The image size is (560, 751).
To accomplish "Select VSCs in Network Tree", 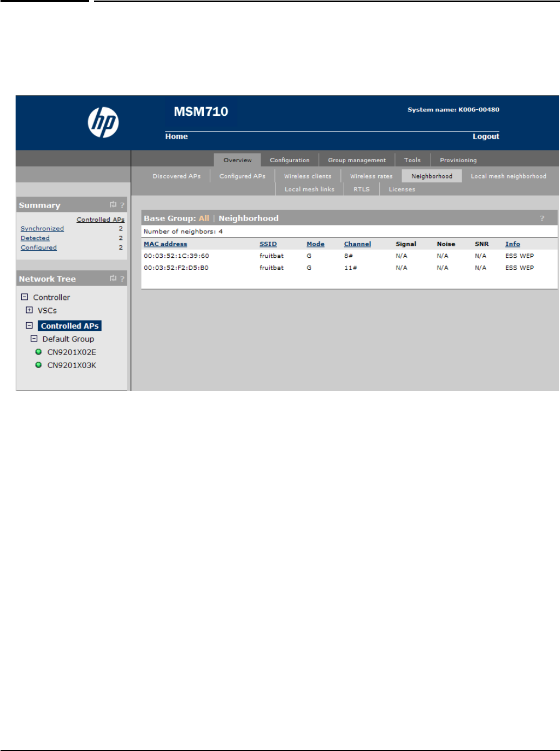I will [x=47, y=310].
